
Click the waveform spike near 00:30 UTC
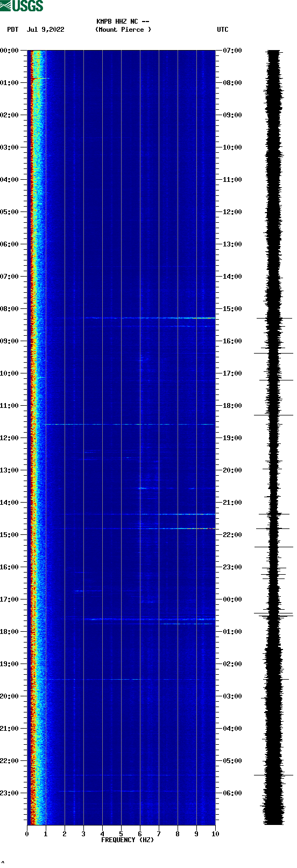(274, 614)
